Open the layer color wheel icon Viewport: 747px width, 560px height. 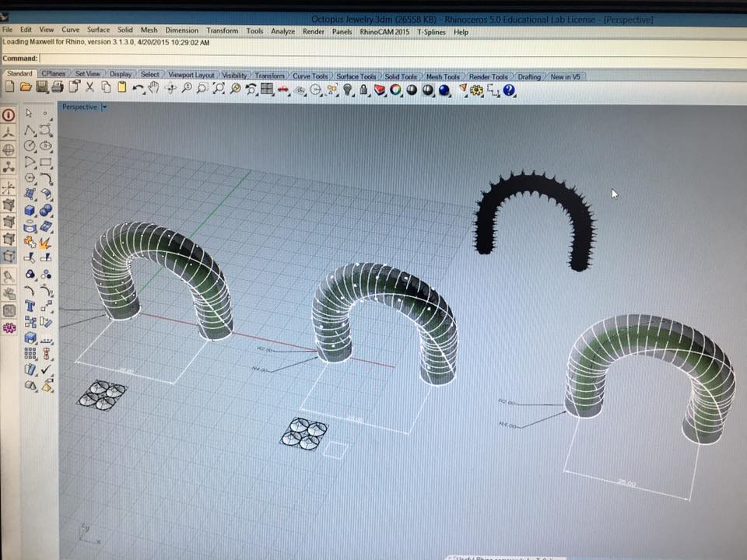click(395, 90)
